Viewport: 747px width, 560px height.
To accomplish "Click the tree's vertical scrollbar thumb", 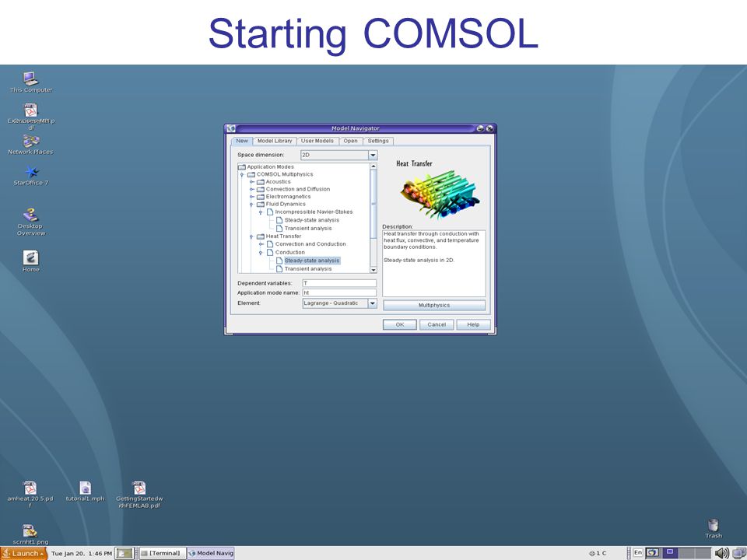I will [x=373, y=204].
